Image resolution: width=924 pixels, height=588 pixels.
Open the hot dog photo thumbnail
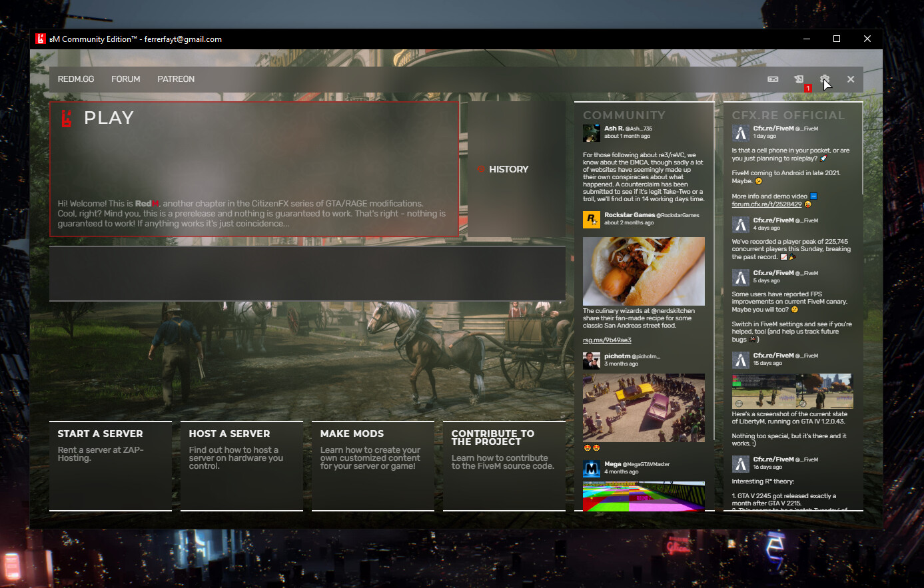pyautogui.click(x=644, y=271)
